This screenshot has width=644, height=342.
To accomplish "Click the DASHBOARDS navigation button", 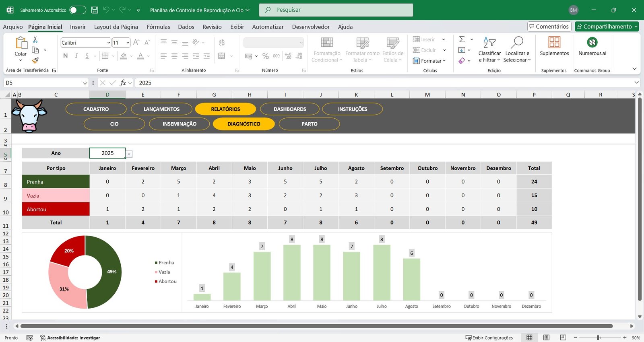I will click(290, 109).
